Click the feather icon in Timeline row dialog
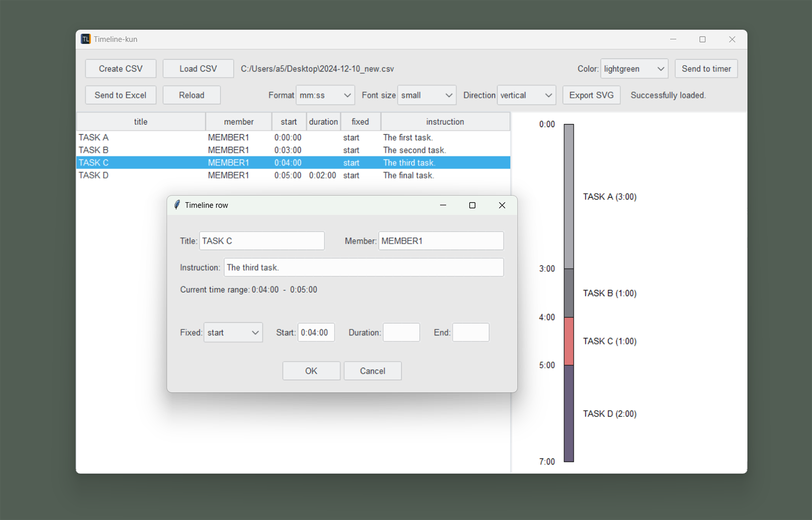This screenshot has height=520, width=812. (x=177, y=205)
